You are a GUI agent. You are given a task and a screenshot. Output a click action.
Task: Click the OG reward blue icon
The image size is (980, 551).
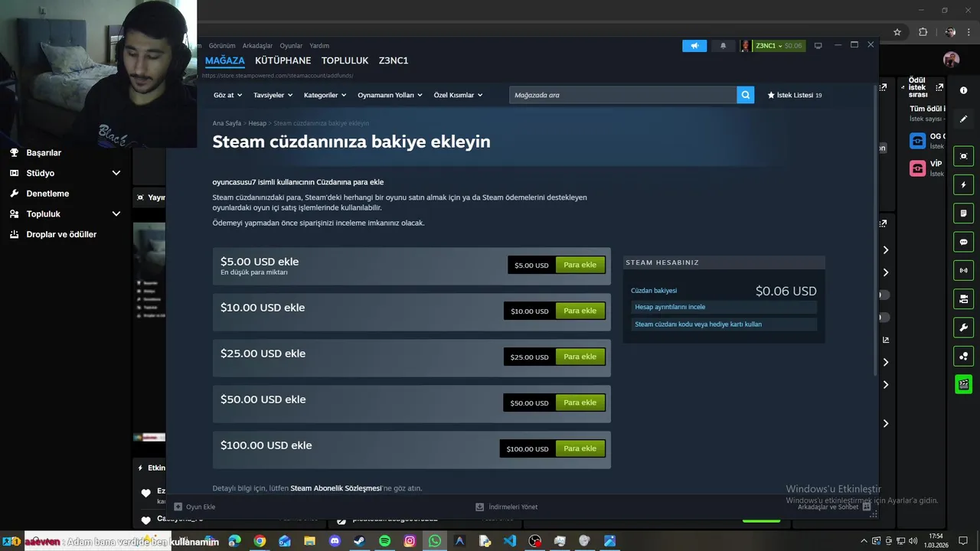(917, 141)
